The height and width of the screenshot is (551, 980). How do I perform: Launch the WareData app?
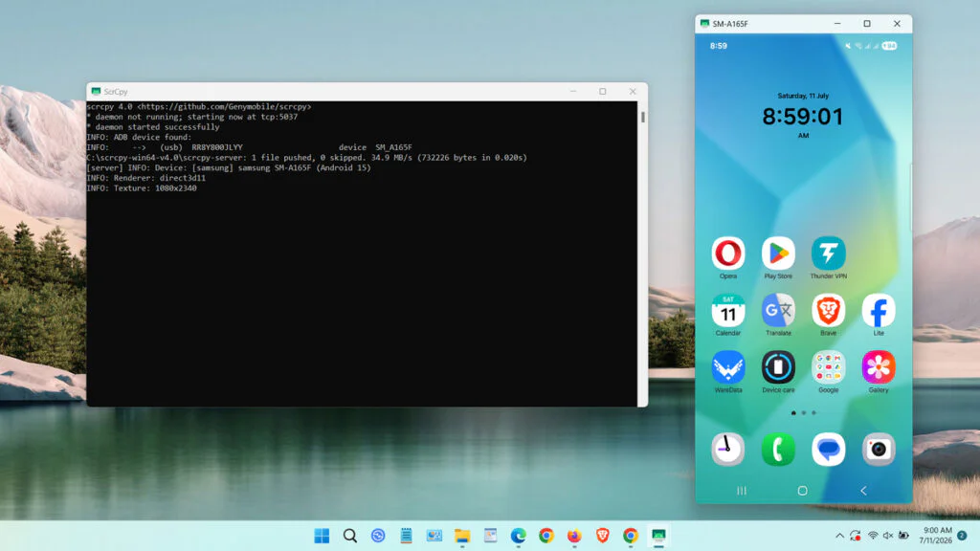728,367
